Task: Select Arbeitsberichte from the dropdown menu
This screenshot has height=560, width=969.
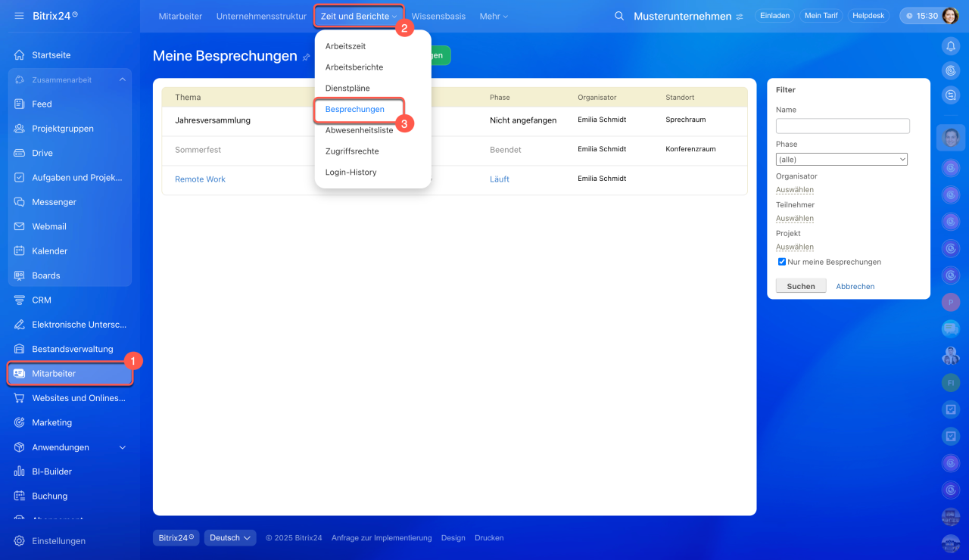Action: (354, 67)
